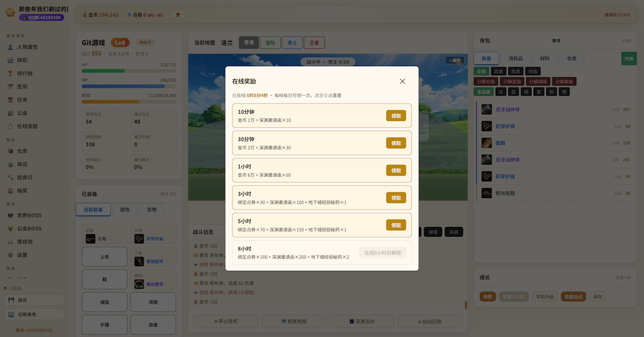Click 分解紫装 to dismantle purple gear
The image size is (644, 337).
(564, 82)
